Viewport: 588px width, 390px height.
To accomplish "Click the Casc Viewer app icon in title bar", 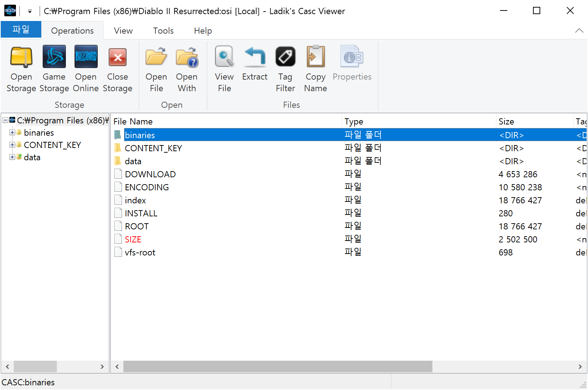I will 10,11.
